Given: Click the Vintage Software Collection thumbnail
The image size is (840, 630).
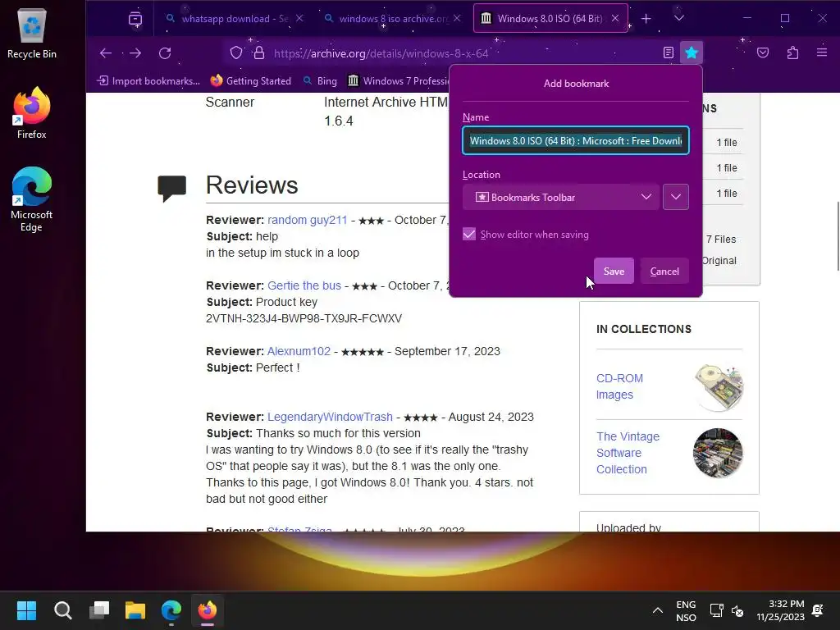Looking at the screenshot, I should pyautogui.click(x=718, y=453).
